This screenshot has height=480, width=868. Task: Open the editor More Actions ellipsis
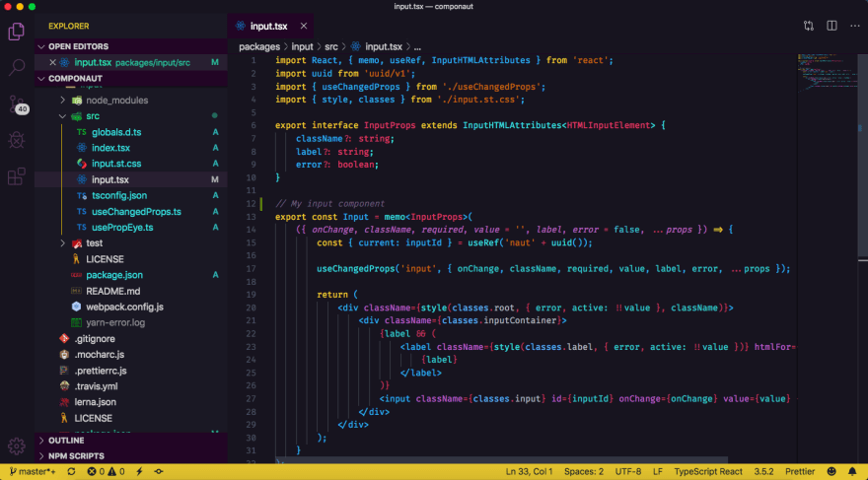pyautogui.click(x=854, y=26)
